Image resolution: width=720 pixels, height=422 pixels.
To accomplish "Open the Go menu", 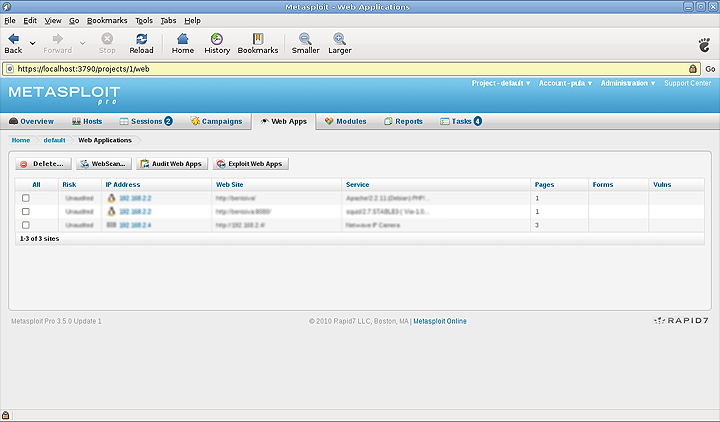I will pyautogui.click(x=74, y=21).
